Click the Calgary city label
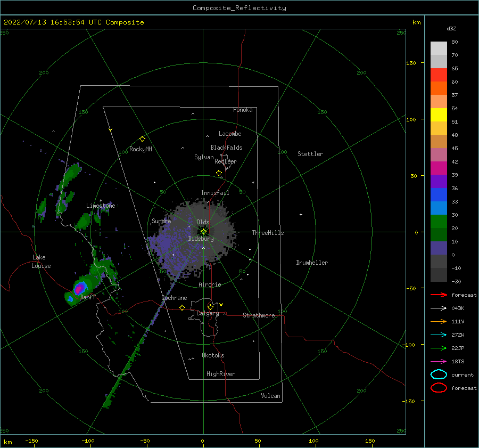The height and width of the screenshot is (448, 479). (208, 313)
